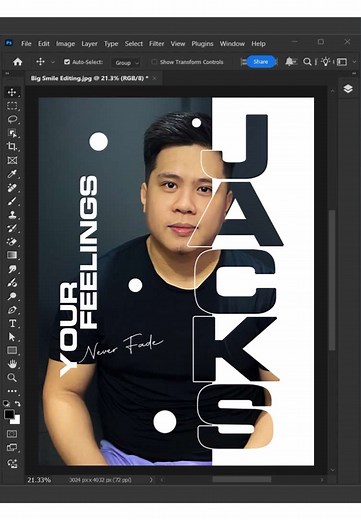Open the Plugins menu
361x520 pixels.
click(x=202, y=44)
